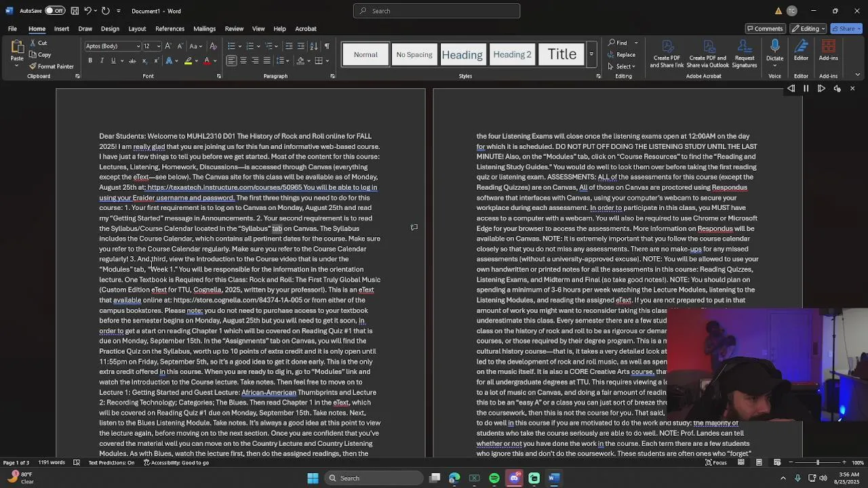
Task: Activate Format Painter
Action: click(x=52, y=66)
